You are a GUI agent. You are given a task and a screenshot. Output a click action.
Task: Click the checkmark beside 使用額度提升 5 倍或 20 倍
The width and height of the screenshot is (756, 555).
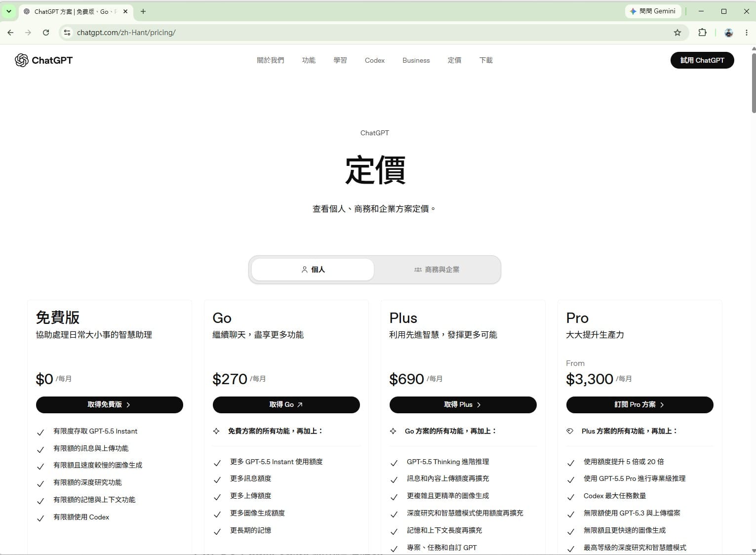571,463
